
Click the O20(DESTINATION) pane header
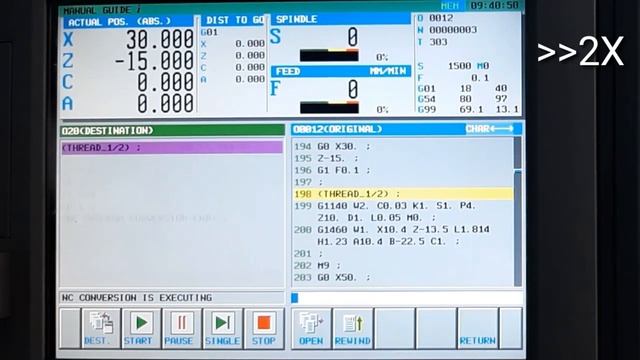click(172, 130)
